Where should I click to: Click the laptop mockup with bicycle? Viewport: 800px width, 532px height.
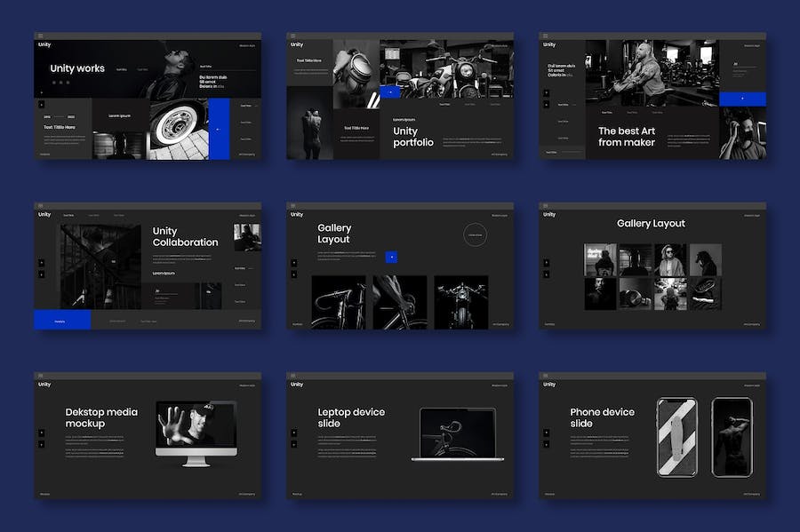click(457, 433)
